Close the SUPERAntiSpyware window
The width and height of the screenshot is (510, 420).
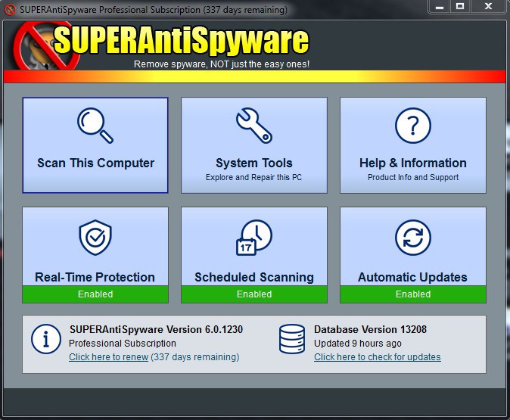tap(488, 7)
